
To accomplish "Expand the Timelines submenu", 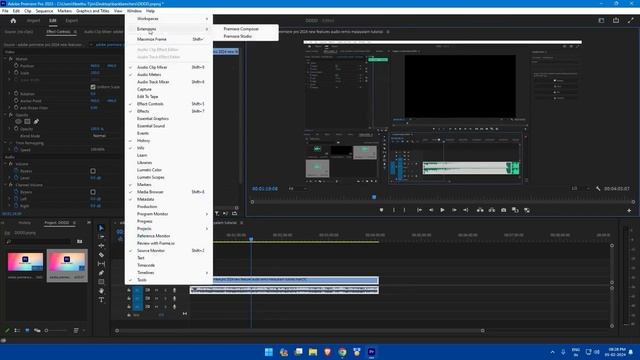I will pos(169,273).
